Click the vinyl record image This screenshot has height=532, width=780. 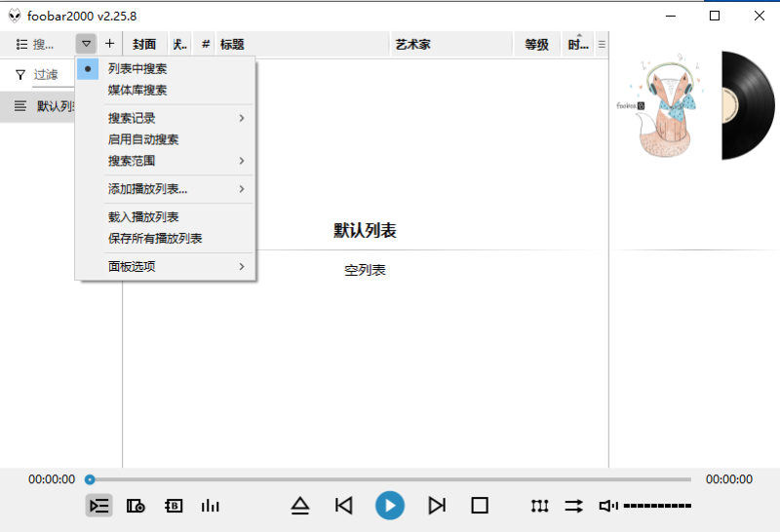[x=748, y=105]
